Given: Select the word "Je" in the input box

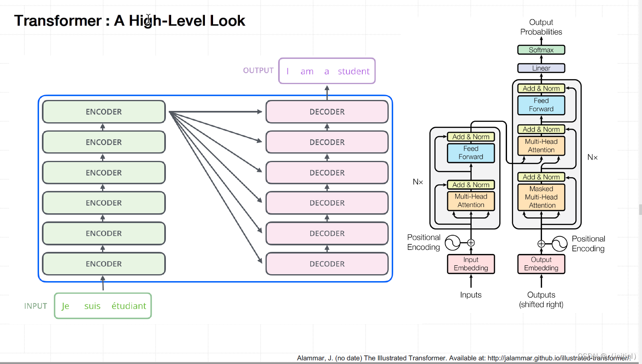Looking at the screenshot, I should [x=65, y=306].
